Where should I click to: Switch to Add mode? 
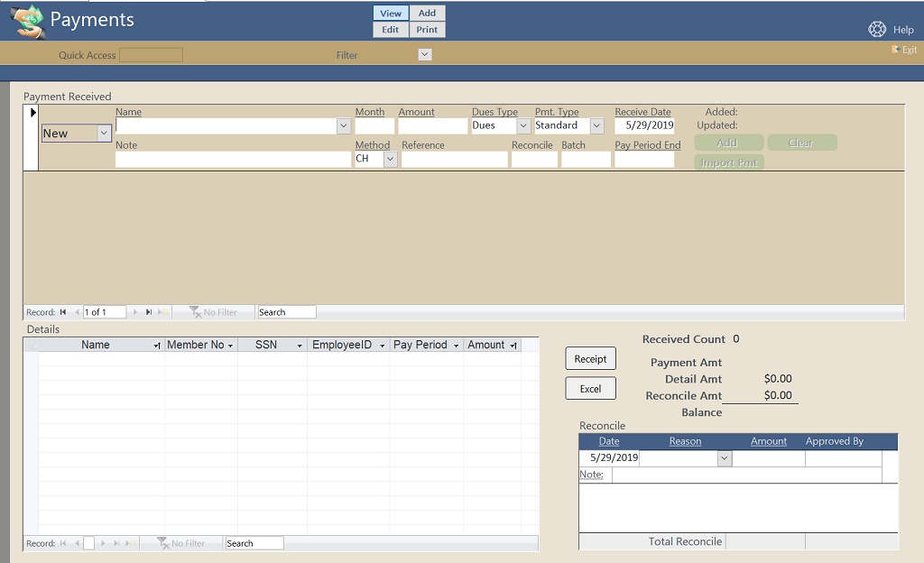[x=427, y=14]
